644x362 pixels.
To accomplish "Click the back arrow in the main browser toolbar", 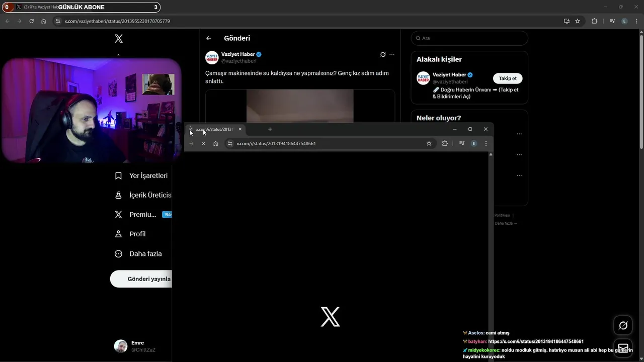I will point(7,21).
